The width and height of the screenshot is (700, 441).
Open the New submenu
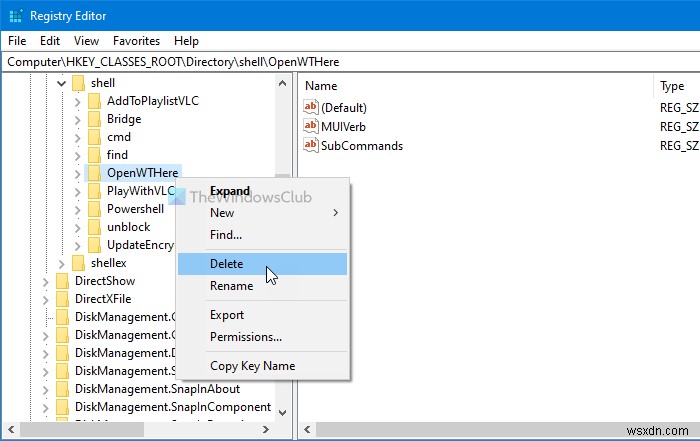point(262,213)
